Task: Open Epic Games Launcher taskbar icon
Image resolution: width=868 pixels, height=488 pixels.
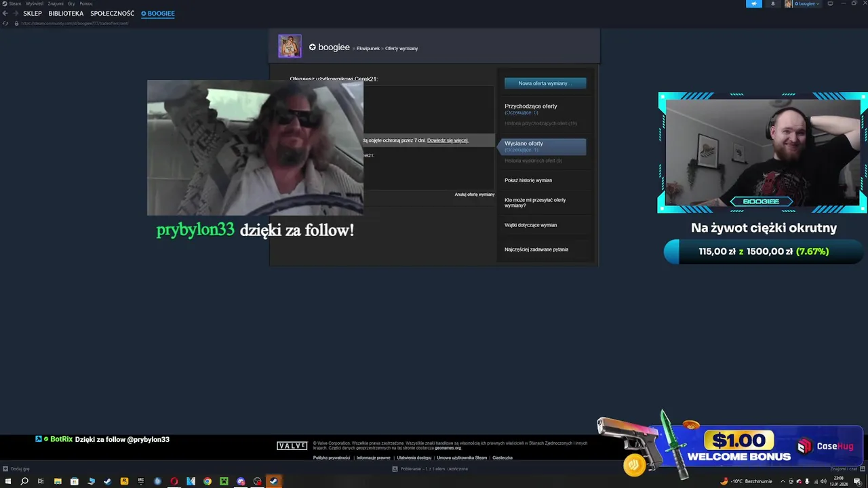Action: point(141,481)
